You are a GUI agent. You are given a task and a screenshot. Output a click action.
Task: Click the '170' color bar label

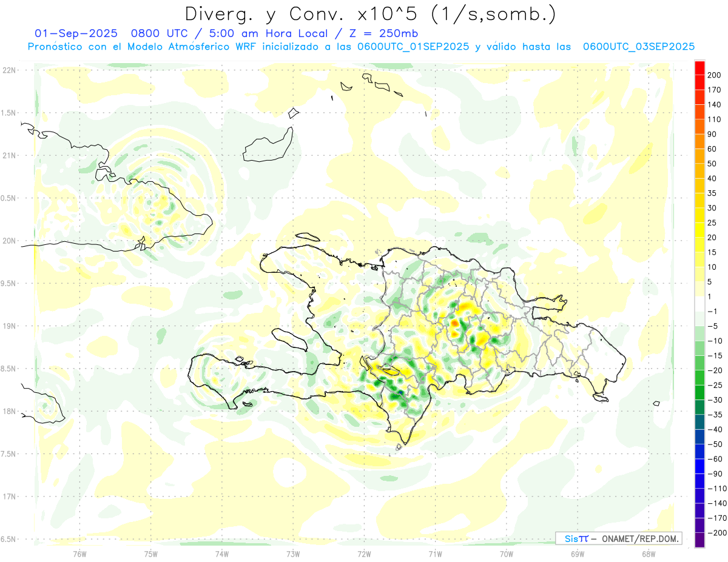point(713,90)
